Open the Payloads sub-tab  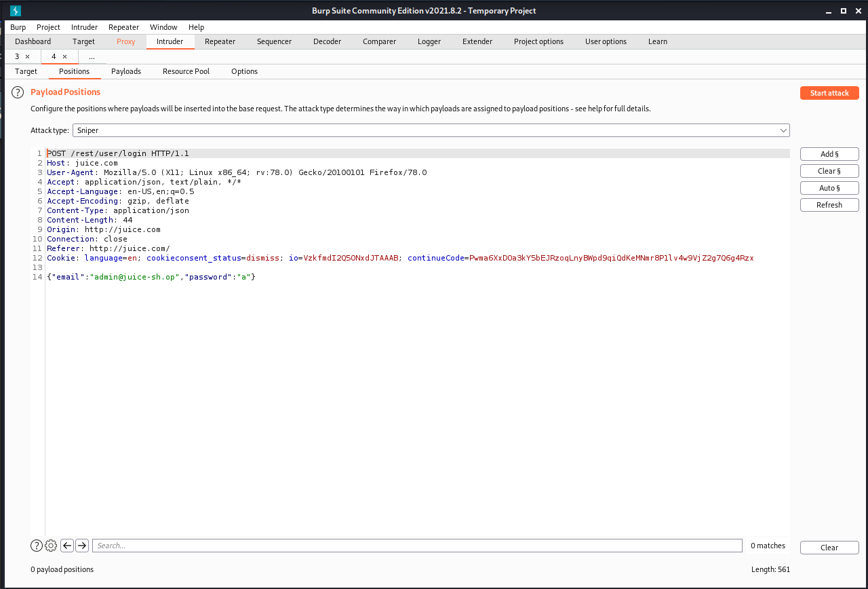click(126, 71)
